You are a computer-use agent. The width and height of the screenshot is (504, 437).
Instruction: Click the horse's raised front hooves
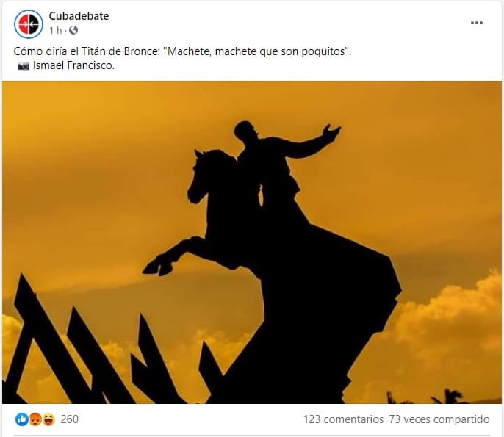tap(159, 265)
